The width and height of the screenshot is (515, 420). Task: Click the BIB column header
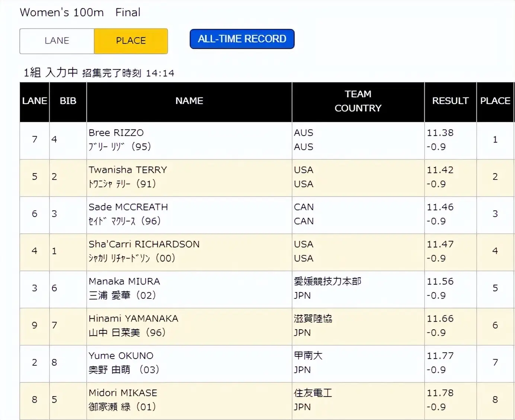coord(68,101)
